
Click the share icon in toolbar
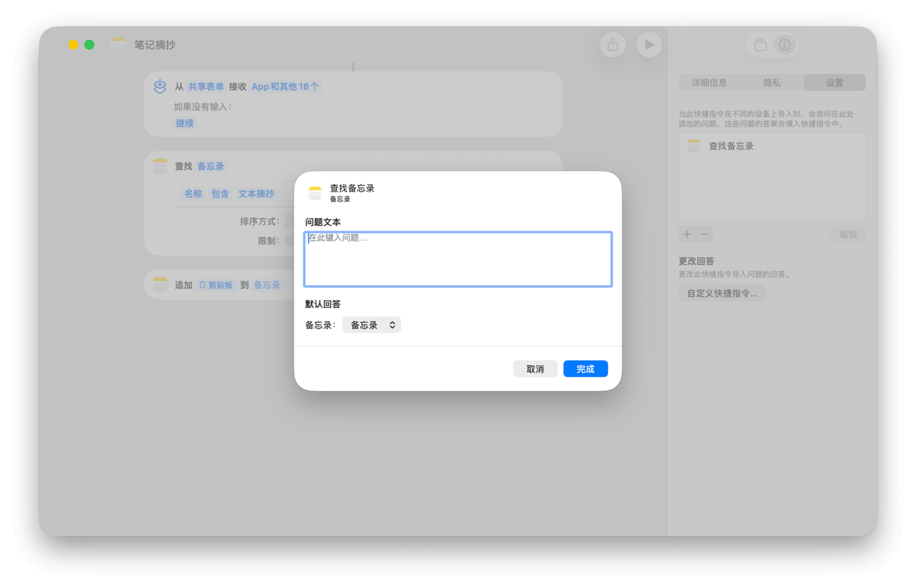613,45
